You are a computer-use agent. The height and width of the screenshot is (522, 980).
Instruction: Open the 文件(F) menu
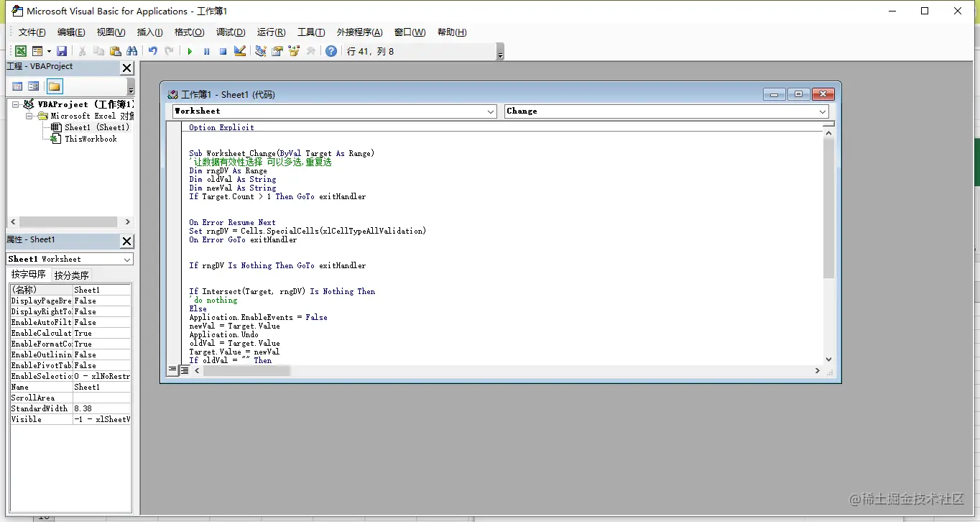click(x=32, y=32)
